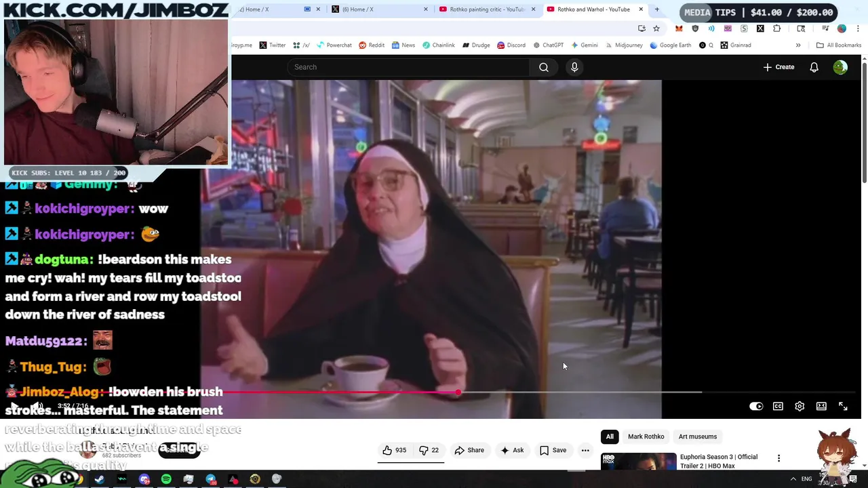Open Gemini bookmark
The height and width of the screenshot is (488, 868).
click(585, 45)
